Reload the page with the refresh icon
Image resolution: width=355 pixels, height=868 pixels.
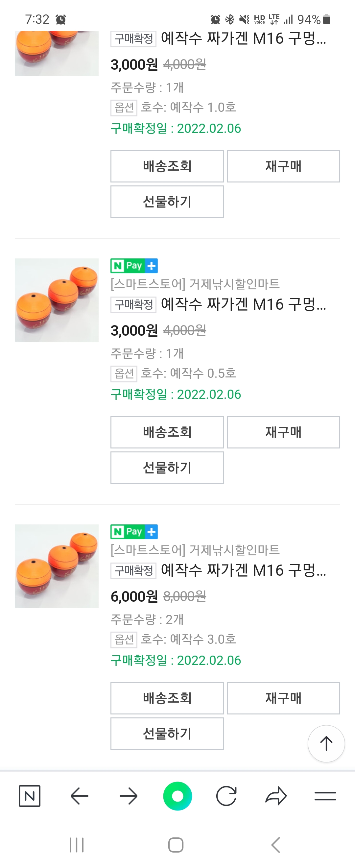pos(226,796)
